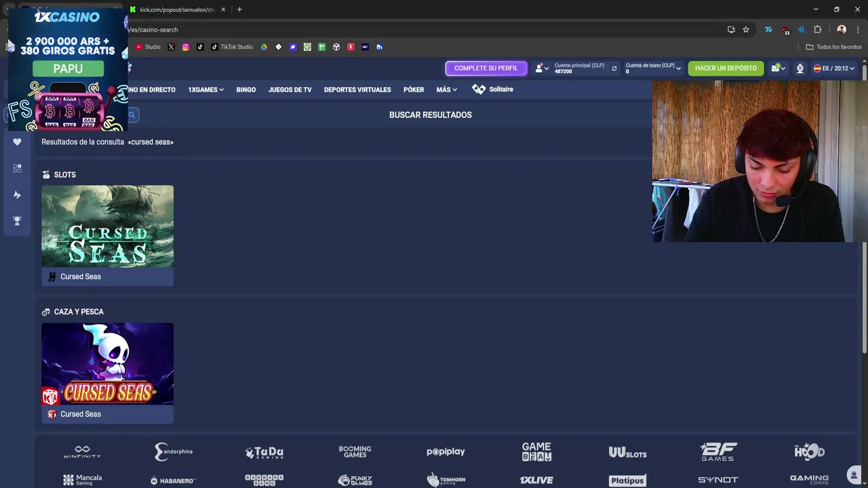Select the Endorphina provider logo
Screen dimensions: 868x488
174,452
